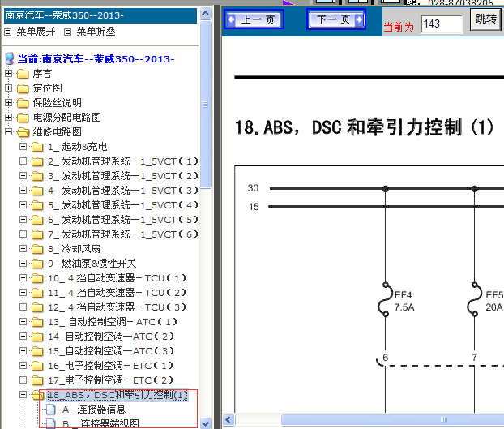Open the root link 当前:南京汽车--荣威350--2013-
504x429 pixels.
pyautogui.click(x=96, y=59)
